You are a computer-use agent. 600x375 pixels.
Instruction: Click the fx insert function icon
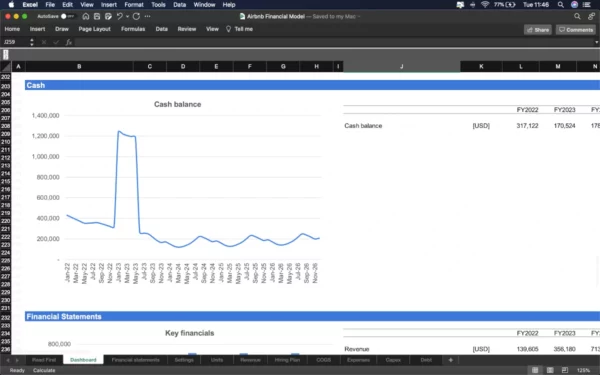68,42
